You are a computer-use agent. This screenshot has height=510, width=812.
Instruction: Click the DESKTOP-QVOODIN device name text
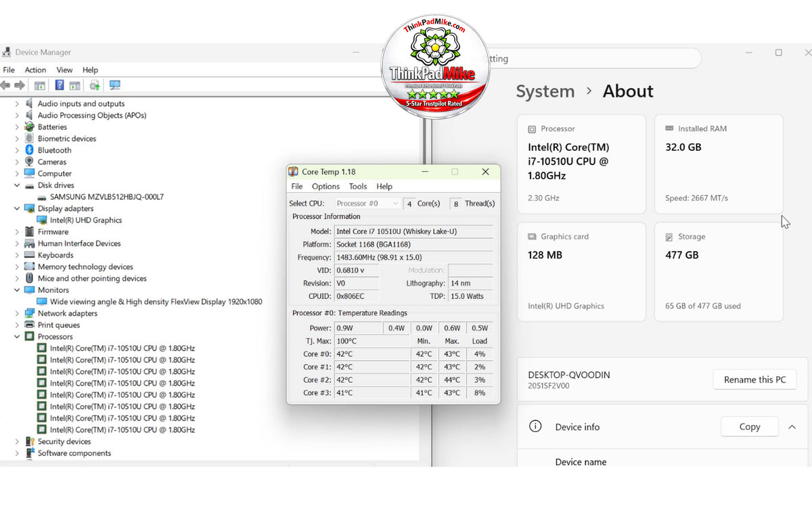(568, 375)
